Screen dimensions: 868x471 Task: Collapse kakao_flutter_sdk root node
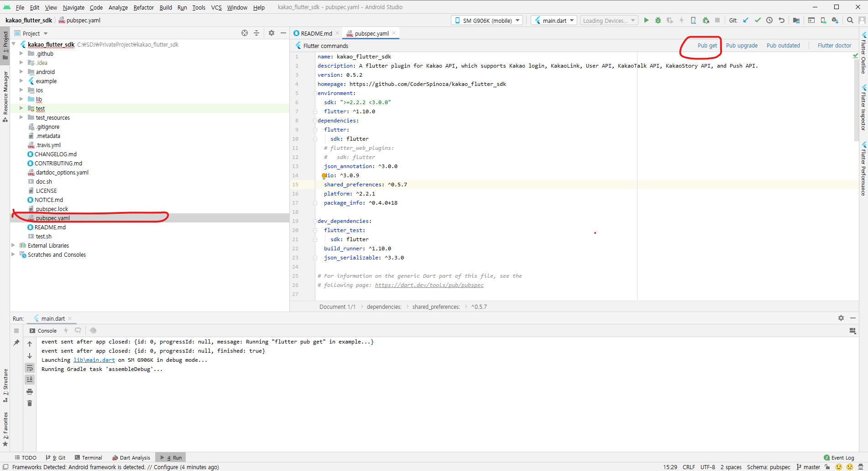point(14,44)
